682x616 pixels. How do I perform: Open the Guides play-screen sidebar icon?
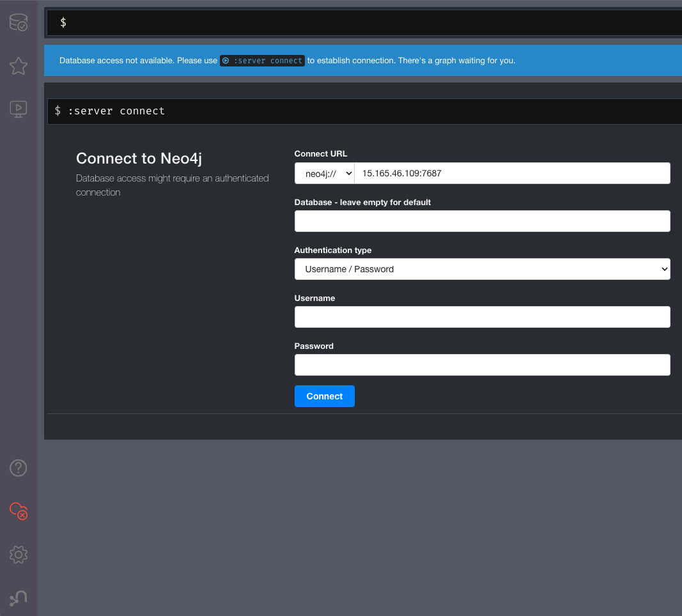19,109
